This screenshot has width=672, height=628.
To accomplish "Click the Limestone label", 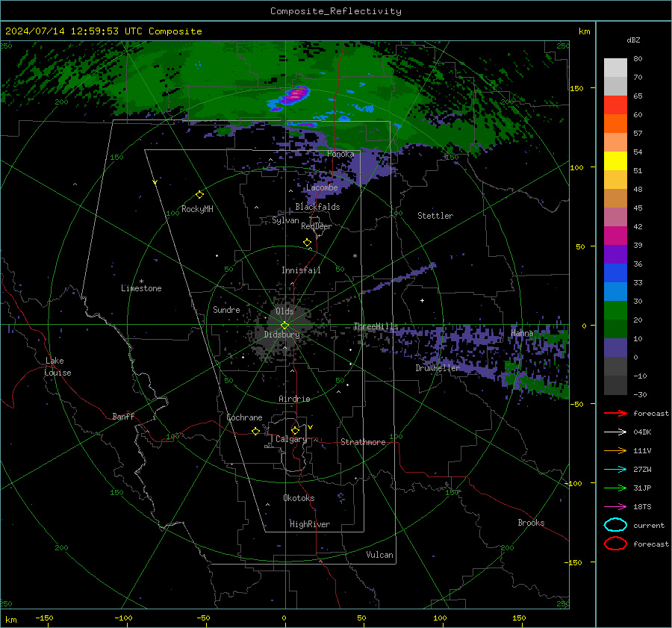I will pyautogui.click(x=141, y=288).
